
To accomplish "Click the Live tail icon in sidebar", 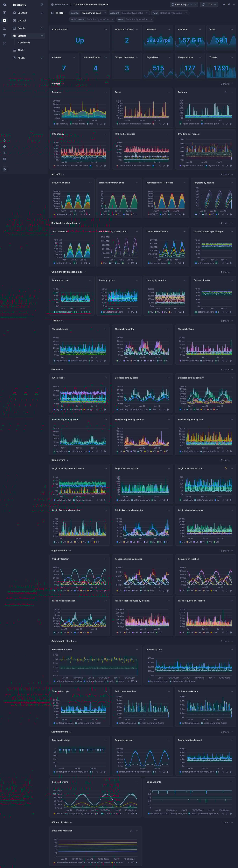I will (15, 21).
